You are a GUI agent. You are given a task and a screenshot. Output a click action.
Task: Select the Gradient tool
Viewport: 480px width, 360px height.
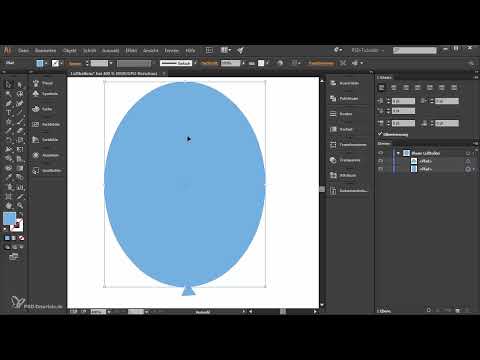pyautogui.click(x=20, y=168)
